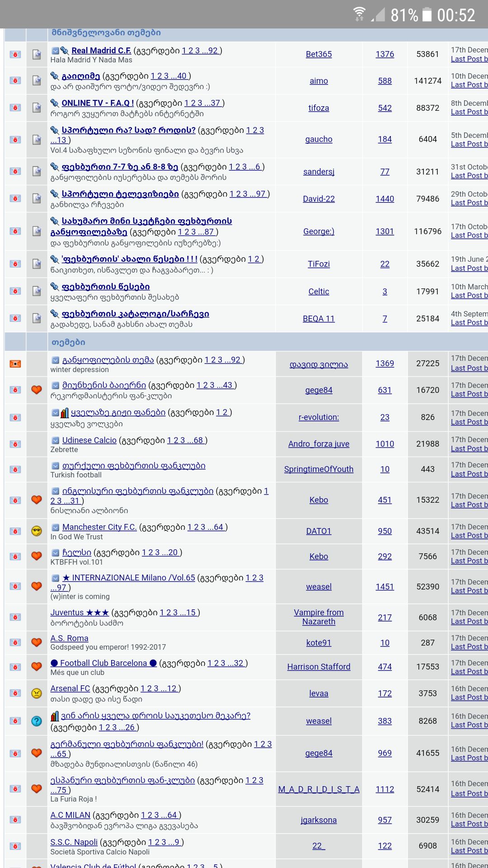View sandersj's profile
Viewport: 488px width, 868px height.
click(319, 172)
